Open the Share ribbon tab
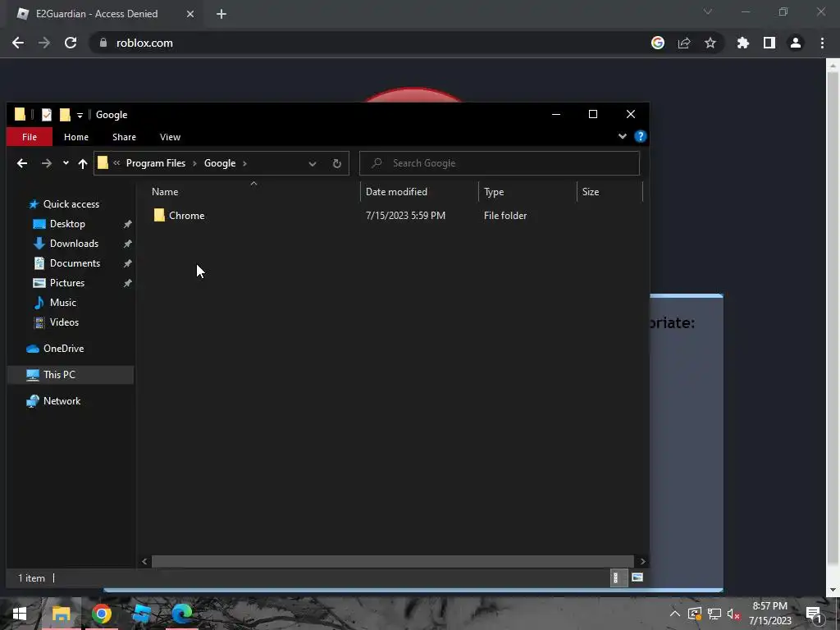The height and width of the screenshot is (630, 840). click(125, 137)
